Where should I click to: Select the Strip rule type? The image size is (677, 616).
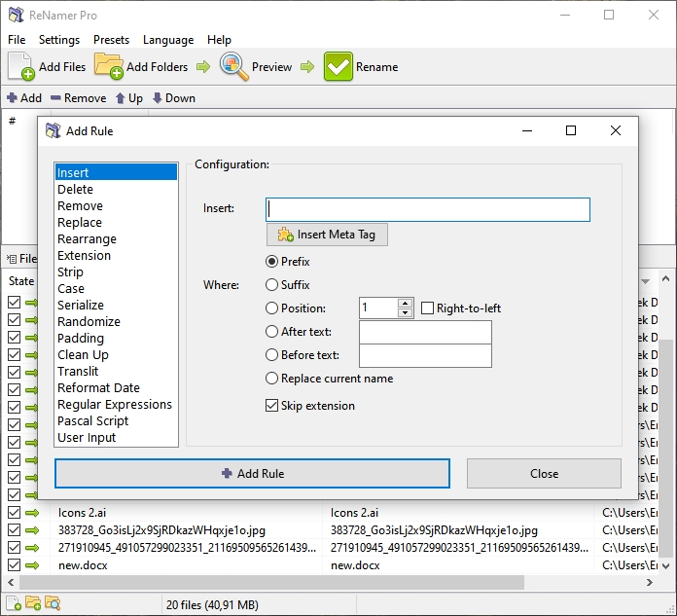(116, 272)
